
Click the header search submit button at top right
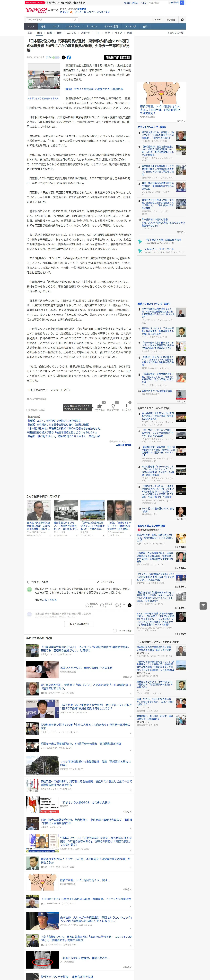pos(182,3)
